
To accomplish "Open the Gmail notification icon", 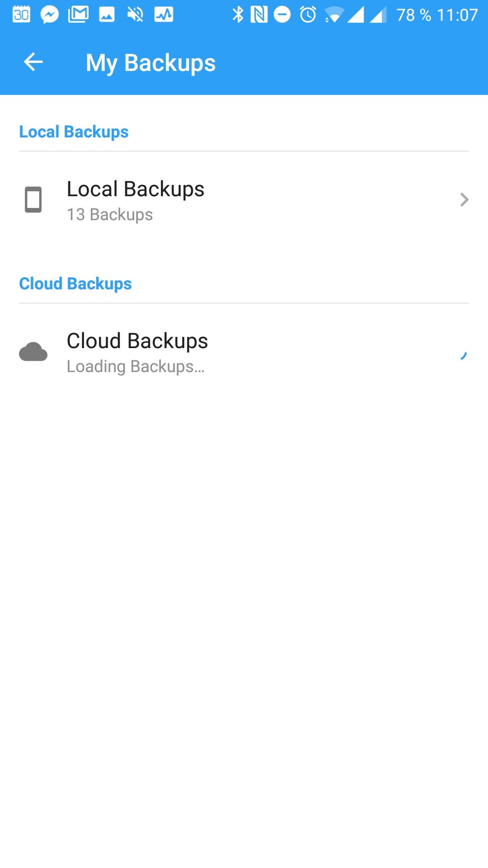I will [78, 15].
